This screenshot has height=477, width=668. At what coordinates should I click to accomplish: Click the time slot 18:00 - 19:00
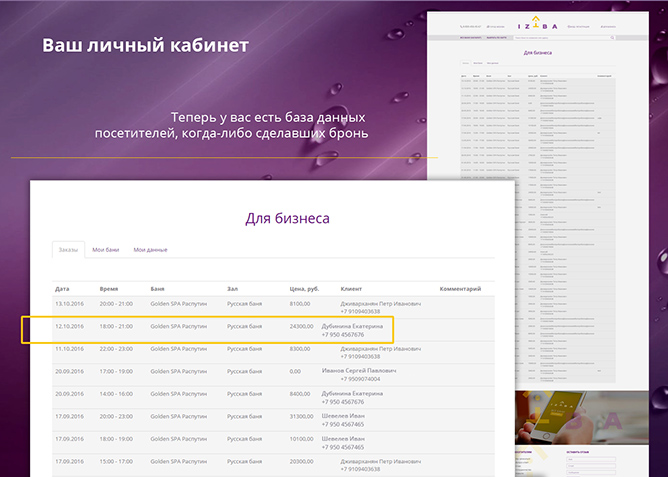116,439
